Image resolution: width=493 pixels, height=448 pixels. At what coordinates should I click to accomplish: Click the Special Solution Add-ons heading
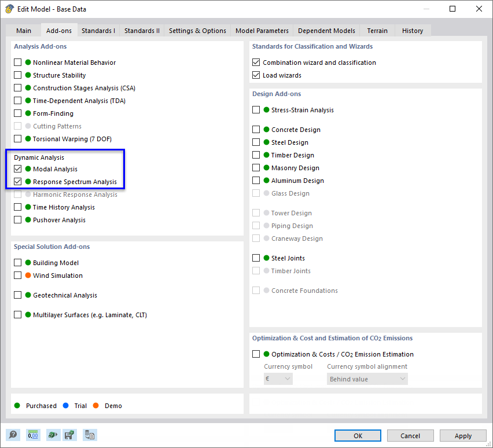52,247
